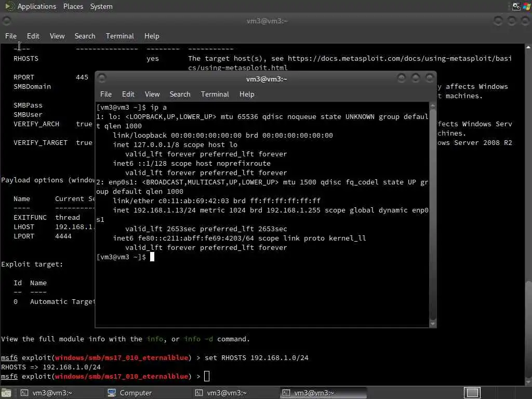
Task: Open Terminal menu of background terminal
Action: [120, 36]
